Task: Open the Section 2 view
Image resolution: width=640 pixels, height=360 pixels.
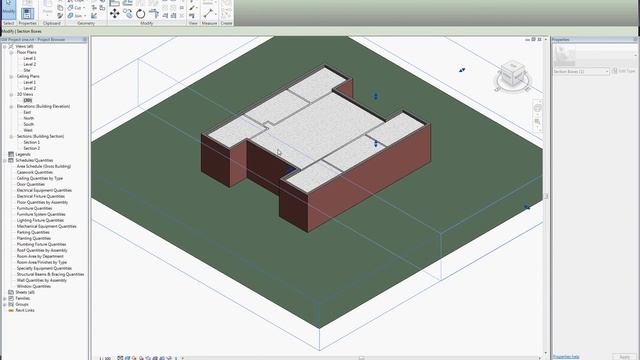Action: [31, 148]
